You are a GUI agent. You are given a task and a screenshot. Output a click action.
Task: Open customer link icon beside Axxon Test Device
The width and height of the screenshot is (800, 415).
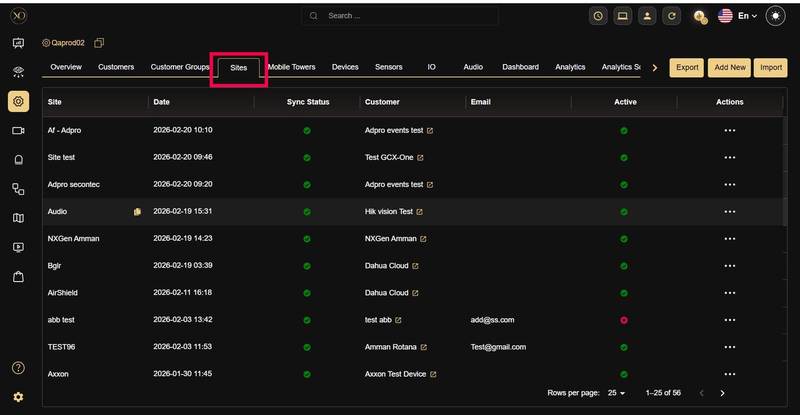pyautogui.click(x=433, y=374)
